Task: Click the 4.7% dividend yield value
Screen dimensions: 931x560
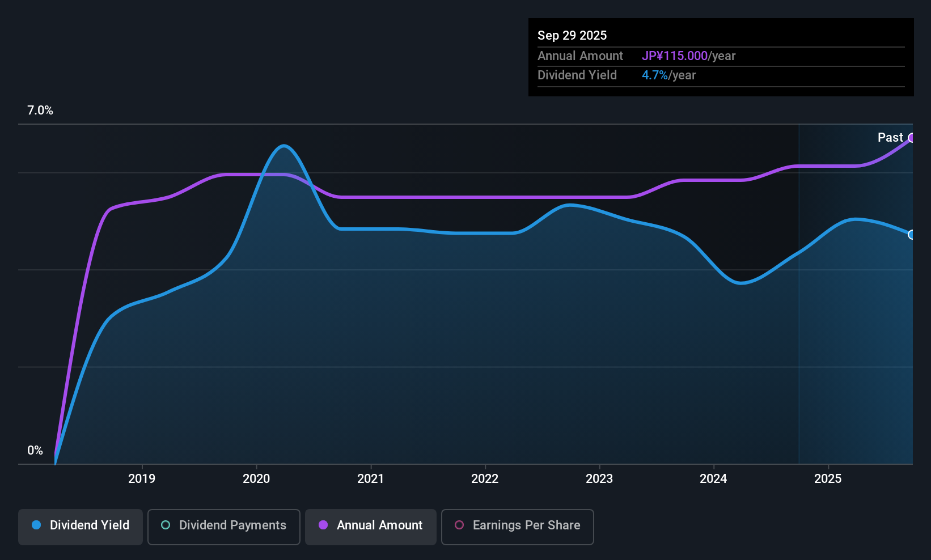Action: [x=655, y=75]
